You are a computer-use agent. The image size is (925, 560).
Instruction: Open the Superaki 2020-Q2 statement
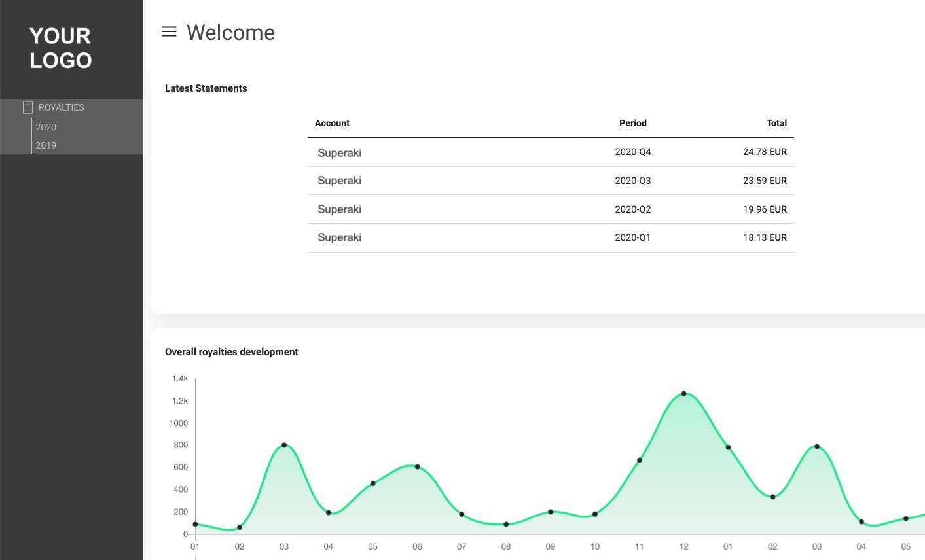339,209
